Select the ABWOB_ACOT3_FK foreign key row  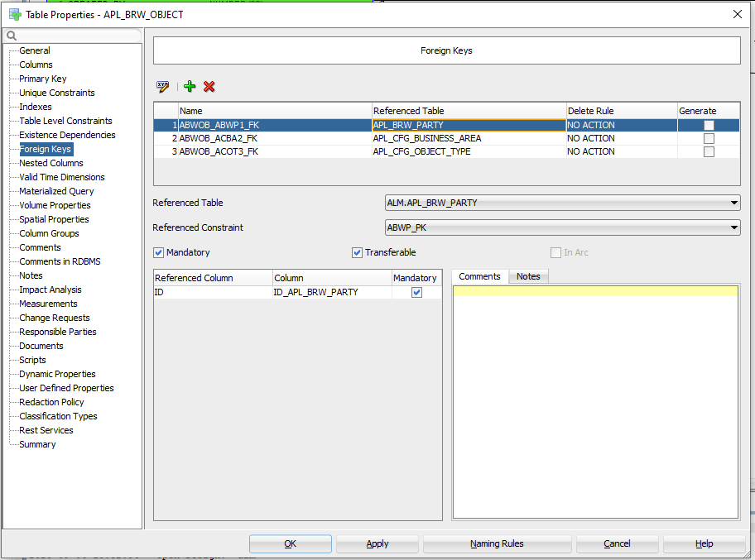coord(219,152)
